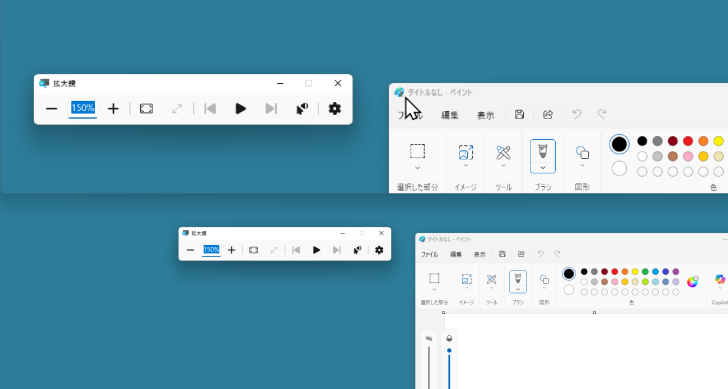Pick green swatch in lower Paint palette
Viewport: 728px width, 389px height.
645,272
